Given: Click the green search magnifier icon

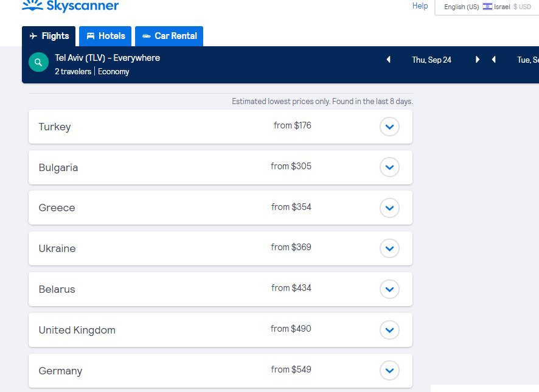Looking at the screenshot, I should coord(38,62).
